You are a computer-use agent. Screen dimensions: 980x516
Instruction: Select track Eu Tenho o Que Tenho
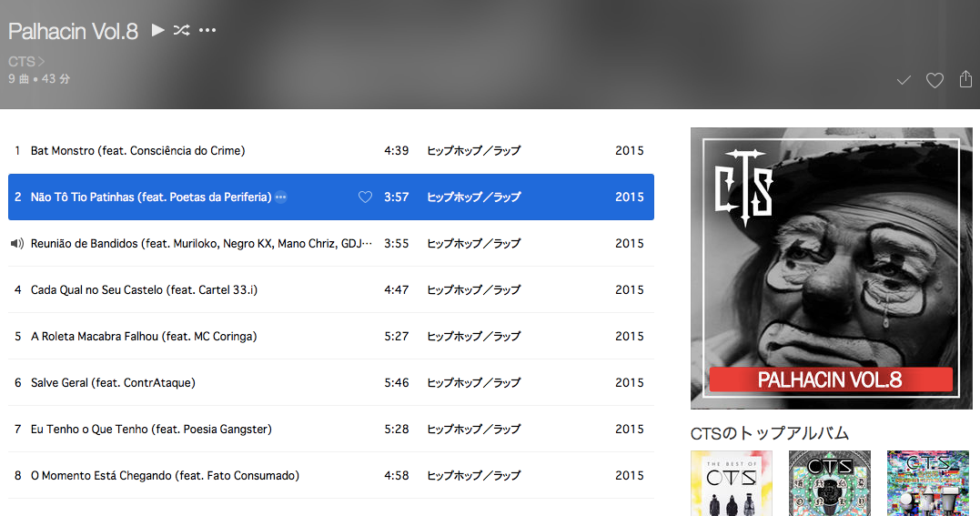[331, 429]
